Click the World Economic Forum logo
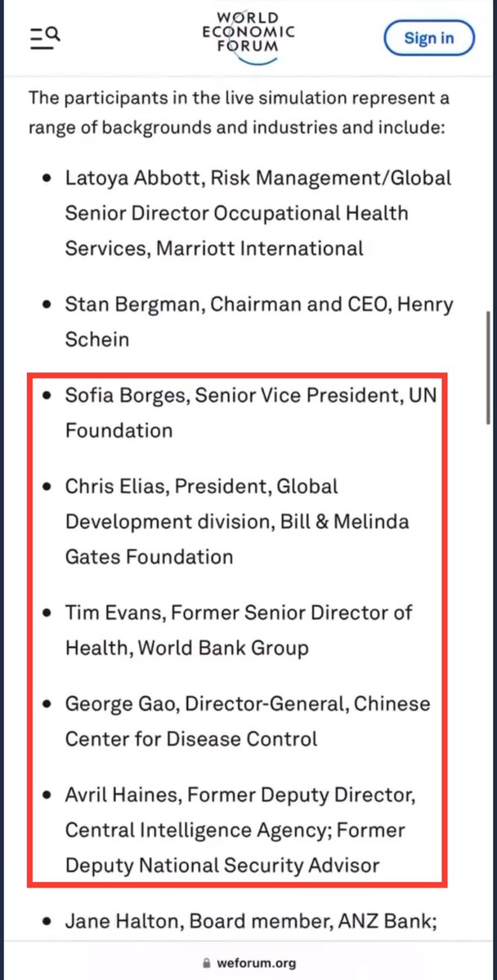Viewport: 497px width, 980px height. tap(248, 32)
